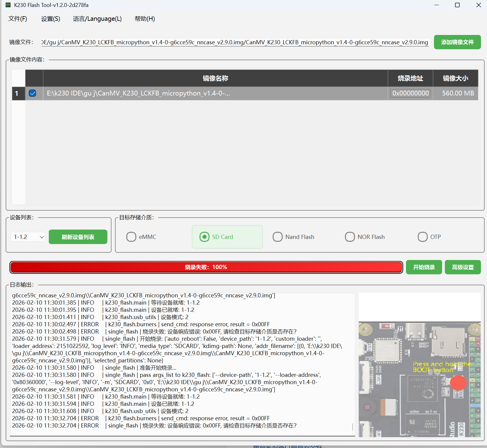The height and width of the screenshot is (448, 487).
Task: Maximize the flash tool window
Action: 457,5
